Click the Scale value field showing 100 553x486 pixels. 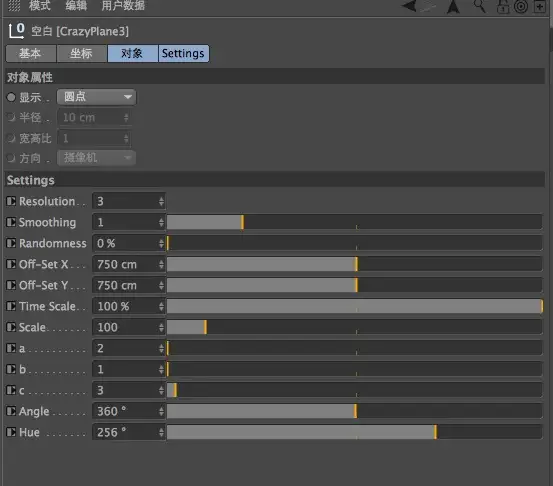(129, 327)
